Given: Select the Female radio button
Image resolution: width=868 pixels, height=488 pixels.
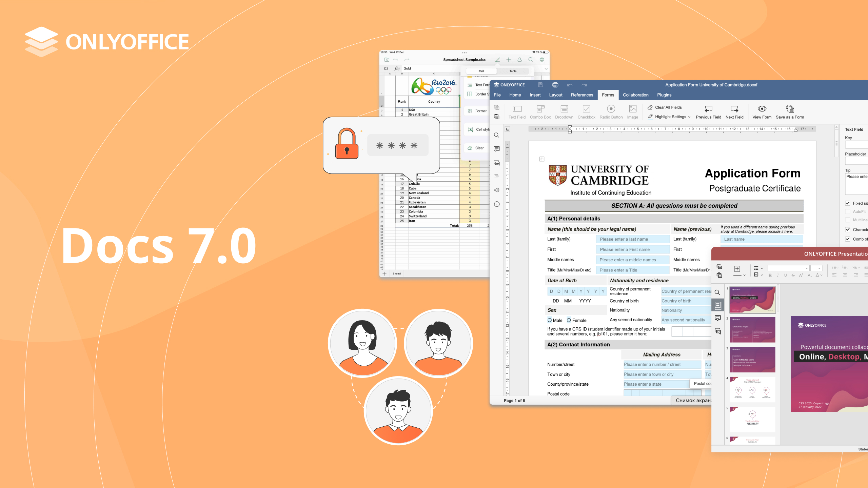Looking at the screenshot, I should tap(569, 320).
